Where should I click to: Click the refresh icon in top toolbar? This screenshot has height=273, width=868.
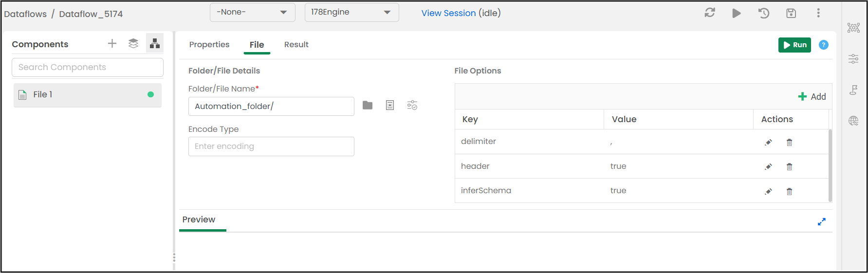(x=710, y=13)
